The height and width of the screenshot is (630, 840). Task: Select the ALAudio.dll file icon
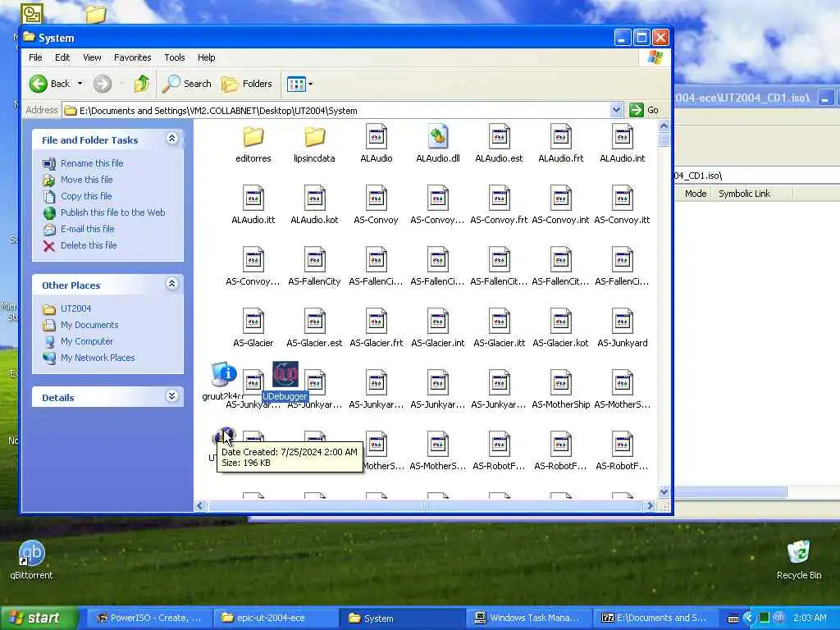coord(438,137)
